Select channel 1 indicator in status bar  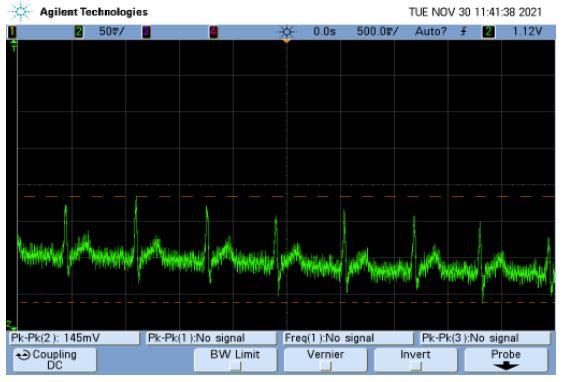(12, 32)
